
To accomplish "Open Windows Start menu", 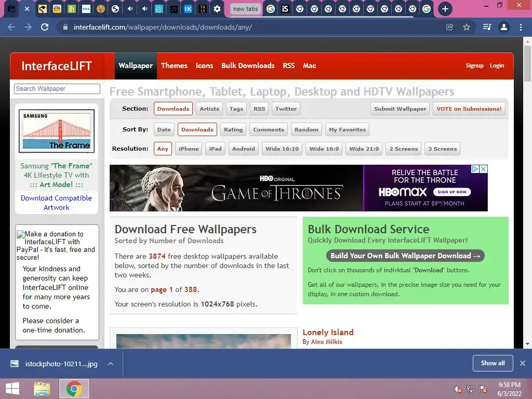I will (x=12, y=389).
